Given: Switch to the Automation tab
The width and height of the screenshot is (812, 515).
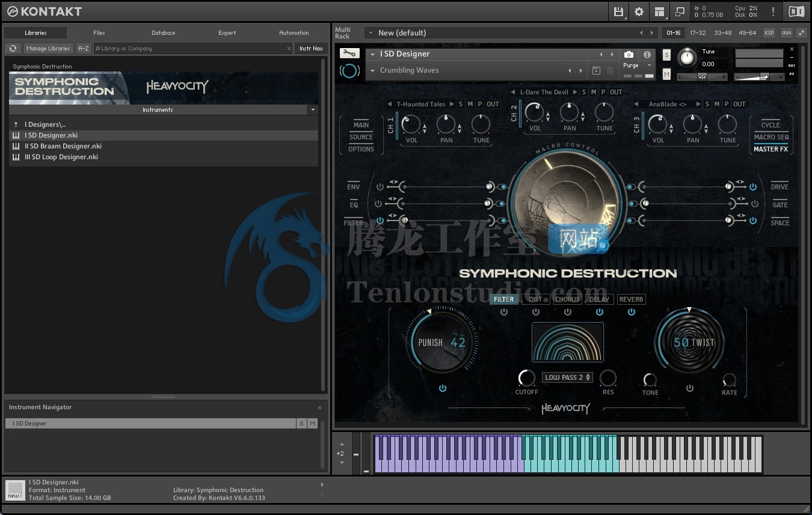Looking at the screenshot, I should pyautogui.click(x=294, y=33).
